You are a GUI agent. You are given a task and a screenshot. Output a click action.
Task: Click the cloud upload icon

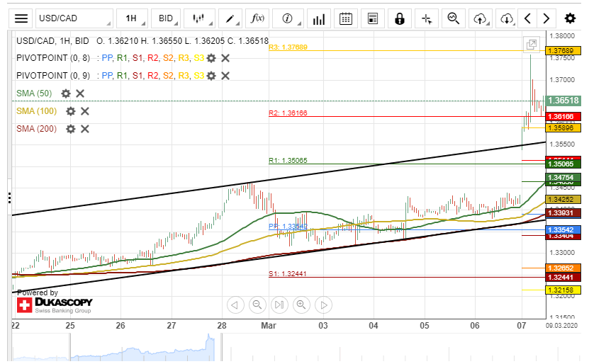click(481, 18)
